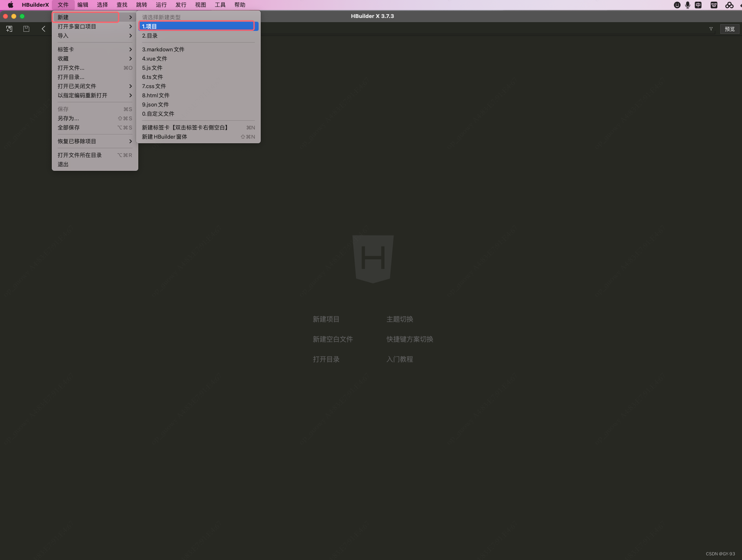742x560 pixels.
Task: Choose 7.css文件 option
Action: click(198, 86)
